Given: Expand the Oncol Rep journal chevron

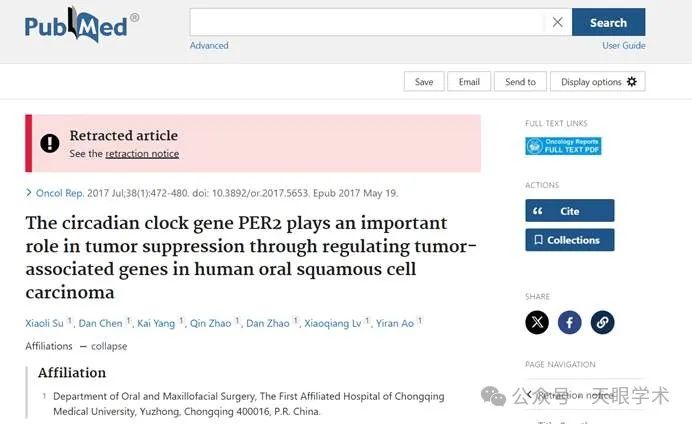Looking at the screenshot, I should pos(29,193).
